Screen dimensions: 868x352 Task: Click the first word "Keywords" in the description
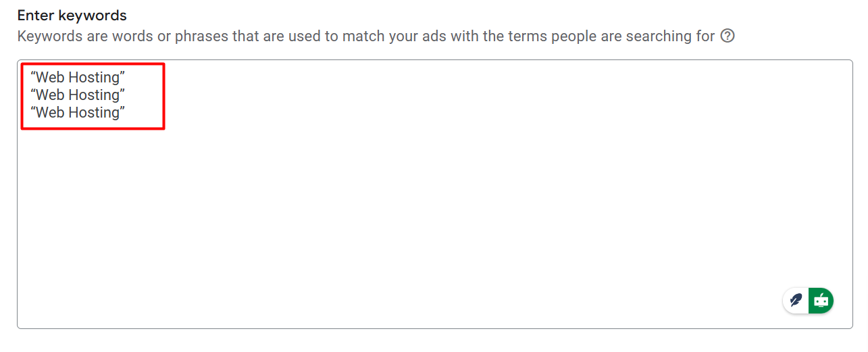pyautogui.click(x=49, y=36)
